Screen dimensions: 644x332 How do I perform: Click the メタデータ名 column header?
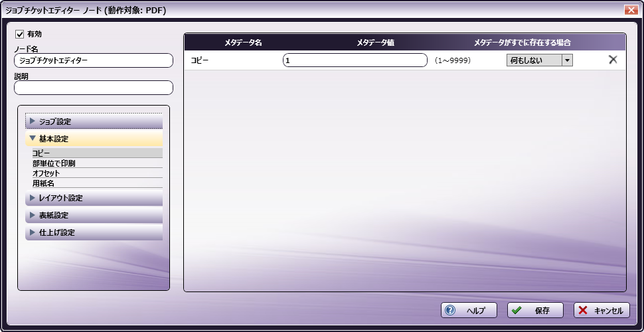tap(243, 42)
